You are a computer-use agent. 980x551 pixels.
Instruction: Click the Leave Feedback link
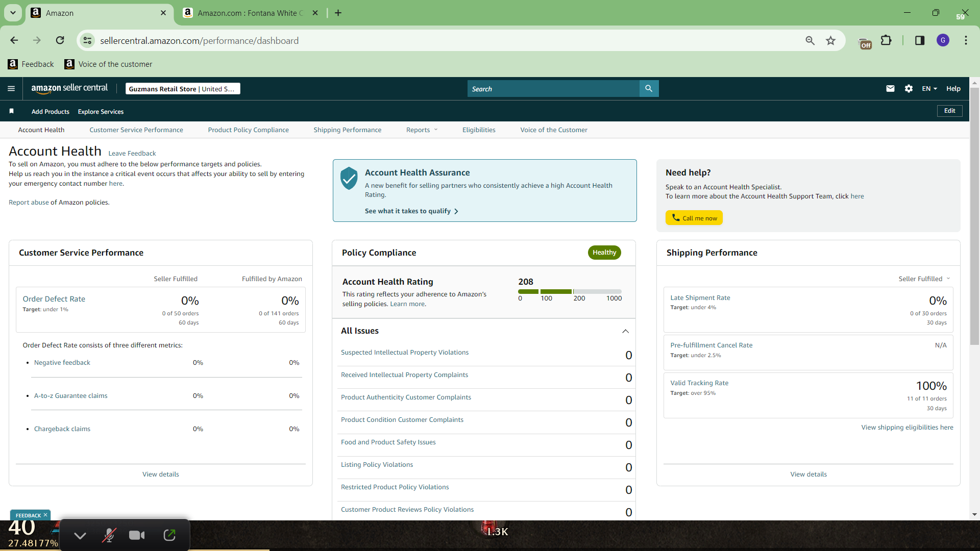[132, 153]
